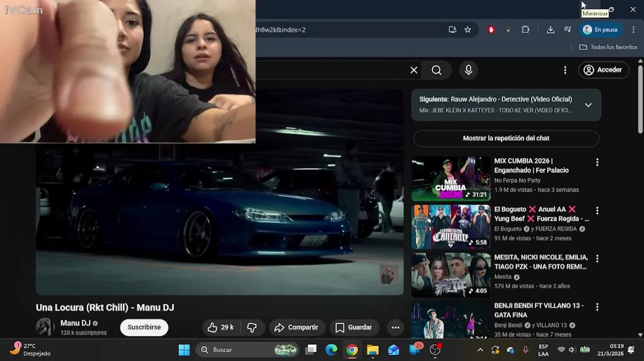Image resolution: width=644 pixels, height=361 pixels.
Task: Click the channel watermark in video corner
Action: [x=388, y=275]
